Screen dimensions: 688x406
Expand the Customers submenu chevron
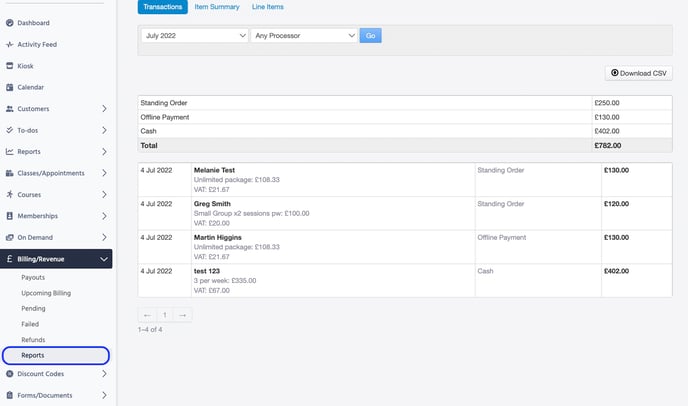pos(105,109)
